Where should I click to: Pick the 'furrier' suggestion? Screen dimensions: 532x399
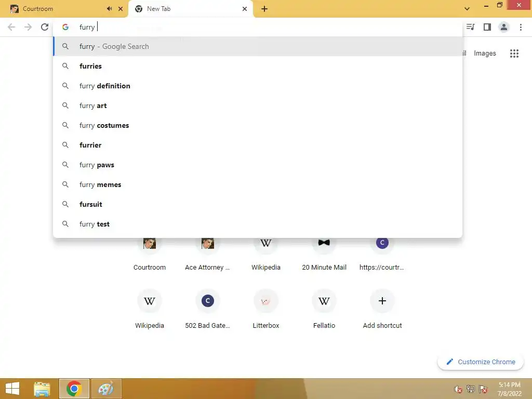click(258, 145)
